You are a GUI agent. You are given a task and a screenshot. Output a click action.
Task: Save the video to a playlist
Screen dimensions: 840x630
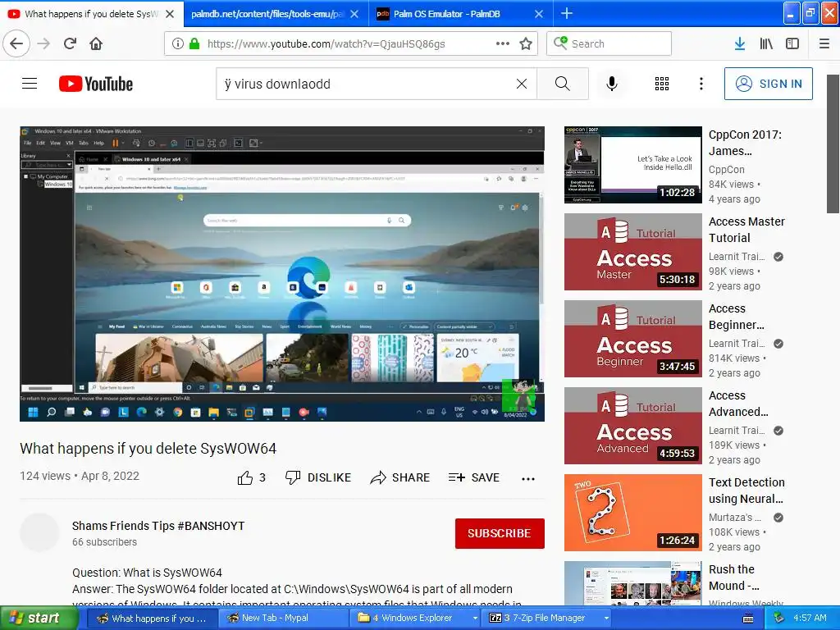(x=473, y=477)
